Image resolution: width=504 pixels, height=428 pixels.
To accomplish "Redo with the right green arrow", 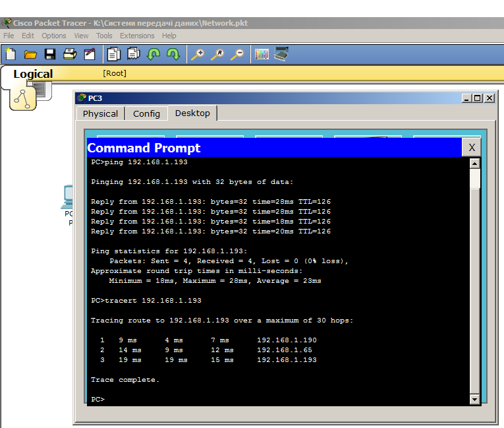I will coord(173,54).
